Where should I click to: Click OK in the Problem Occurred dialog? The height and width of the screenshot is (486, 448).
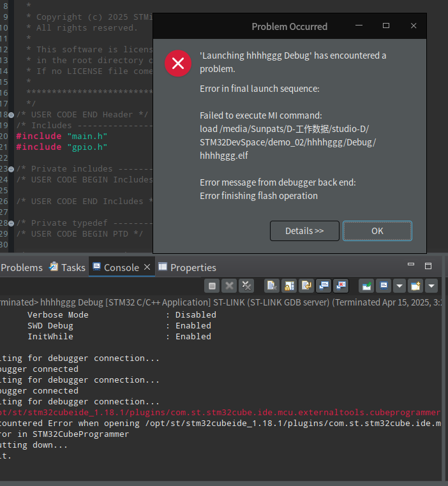(x=377, y=231)
